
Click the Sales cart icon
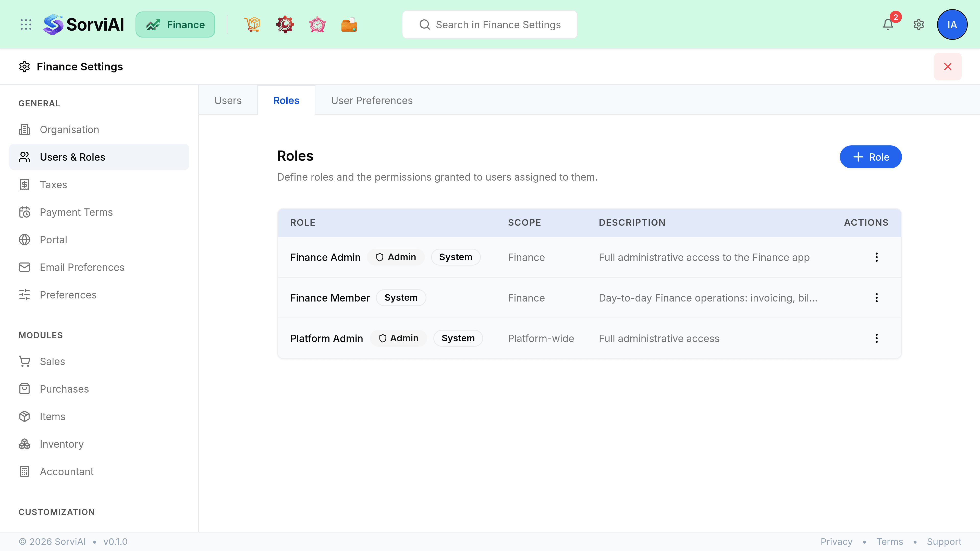click(24, 362)
